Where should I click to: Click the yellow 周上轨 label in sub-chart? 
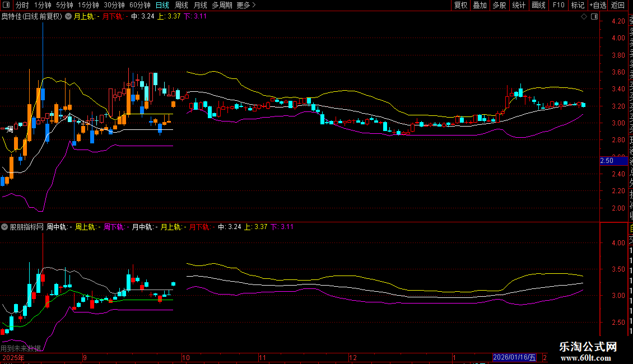pos(87,227)
